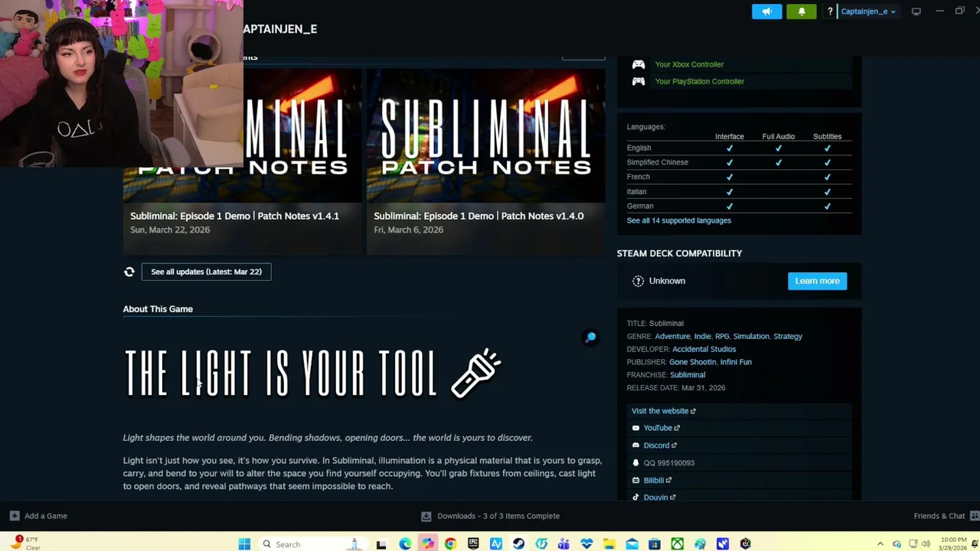980x551 pixels.
Task: Click the refresh updates icon
Action: click(x=129, y=272)
